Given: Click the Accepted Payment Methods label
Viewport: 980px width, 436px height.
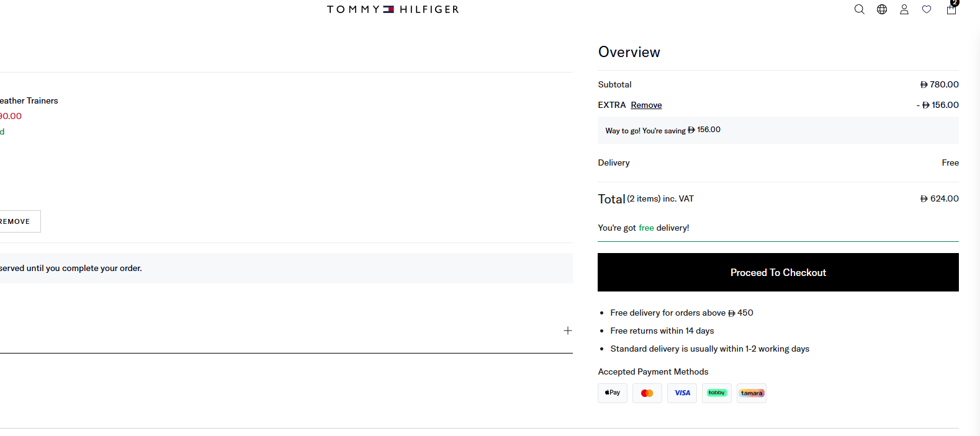Looking at the screenshot, I should [653, 371].
